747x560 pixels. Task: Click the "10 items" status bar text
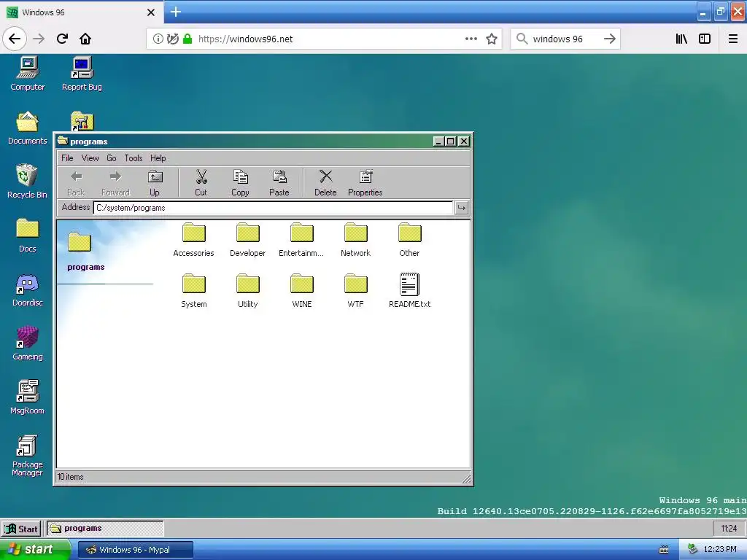(x=71, y=477)
